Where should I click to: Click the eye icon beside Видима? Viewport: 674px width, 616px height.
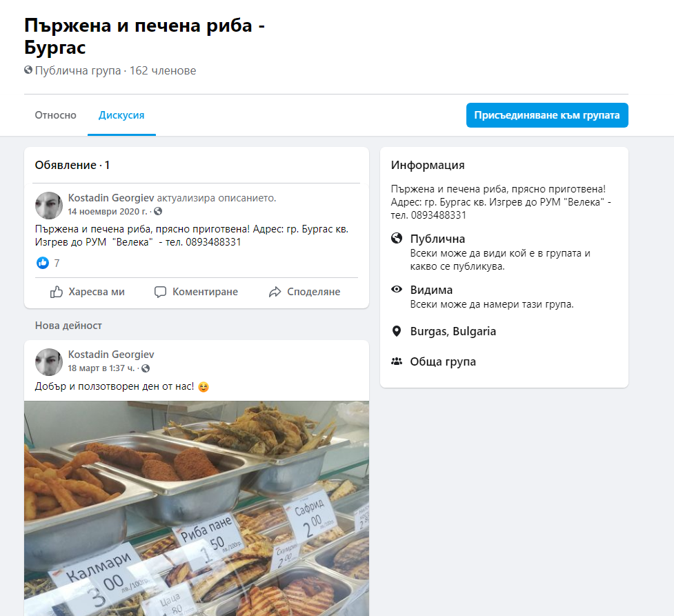pyautogui.click(x=396, y=289)
